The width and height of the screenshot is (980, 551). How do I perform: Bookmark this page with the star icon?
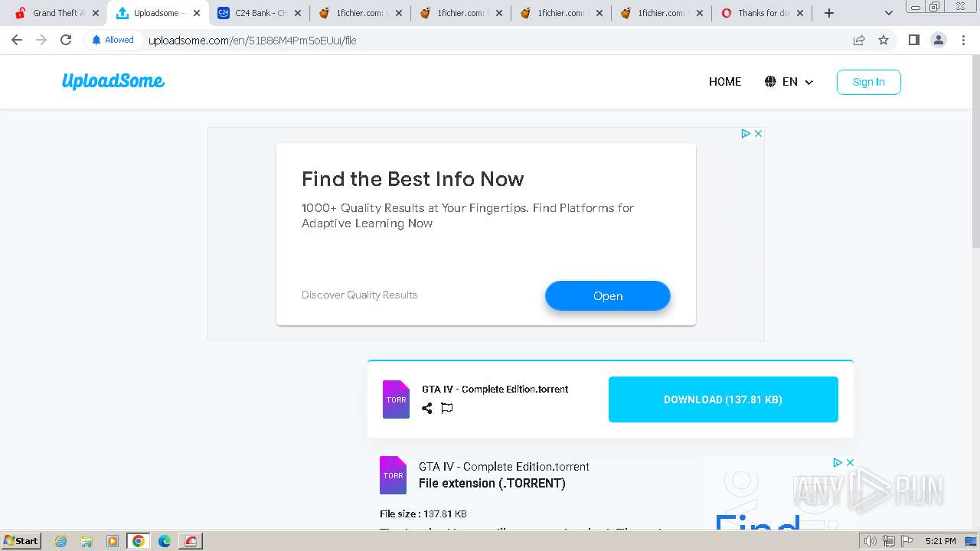[x=884, y=40]
